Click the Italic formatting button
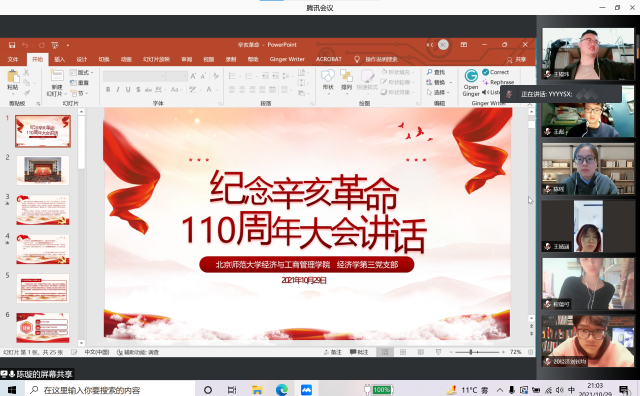 (118, 89)
